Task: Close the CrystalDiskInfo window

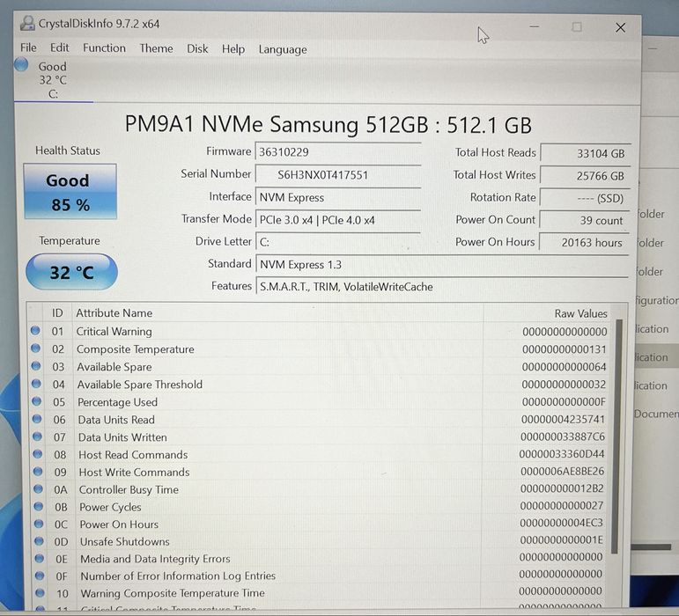Action: pos(620,27)
